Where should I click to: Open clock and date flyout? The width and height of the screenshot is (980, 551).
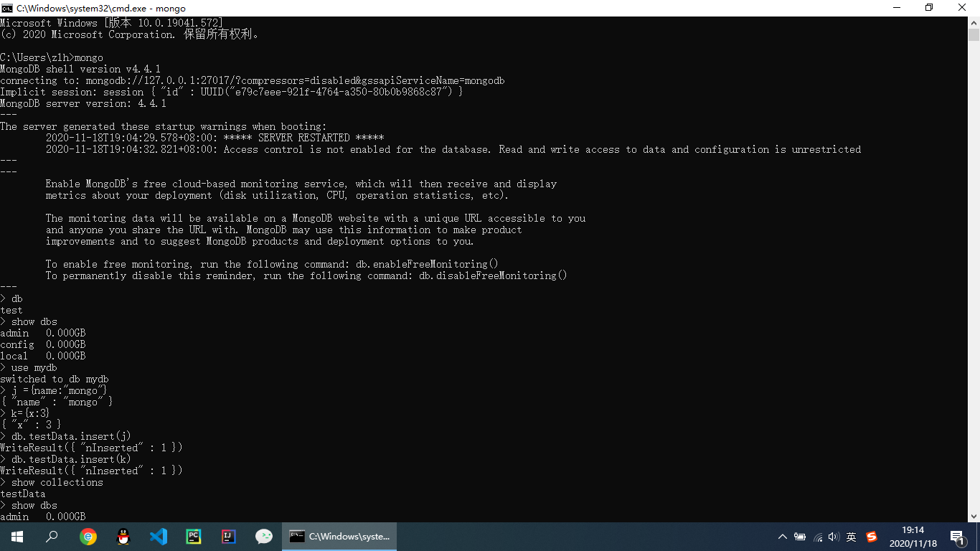click(x=913, y=537)
